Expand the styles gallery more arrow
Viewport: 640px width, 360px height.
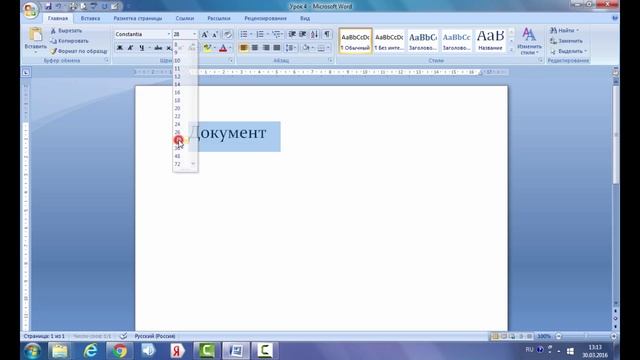tap(511, 50)
